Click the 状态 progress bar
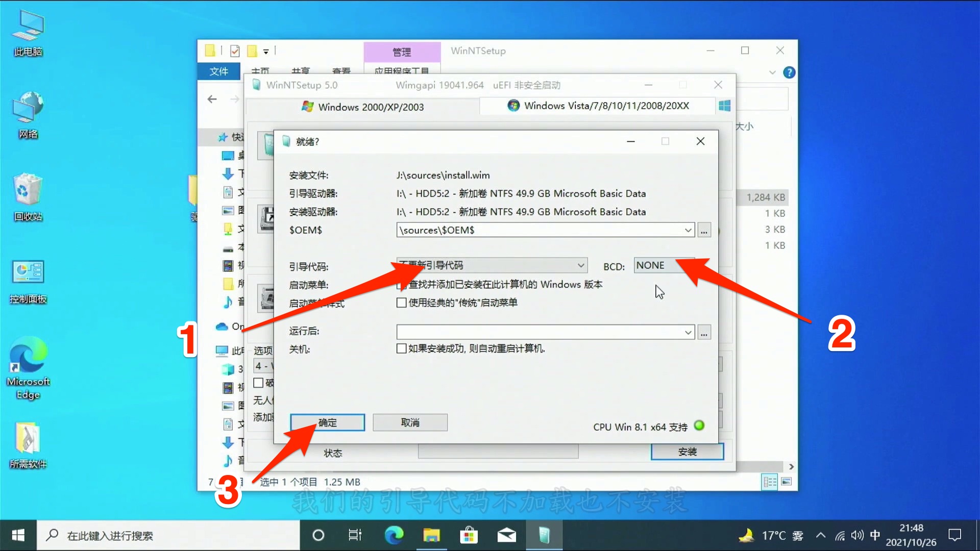The height and width of the screenshot is (551, 980). [x=498, y=452]
